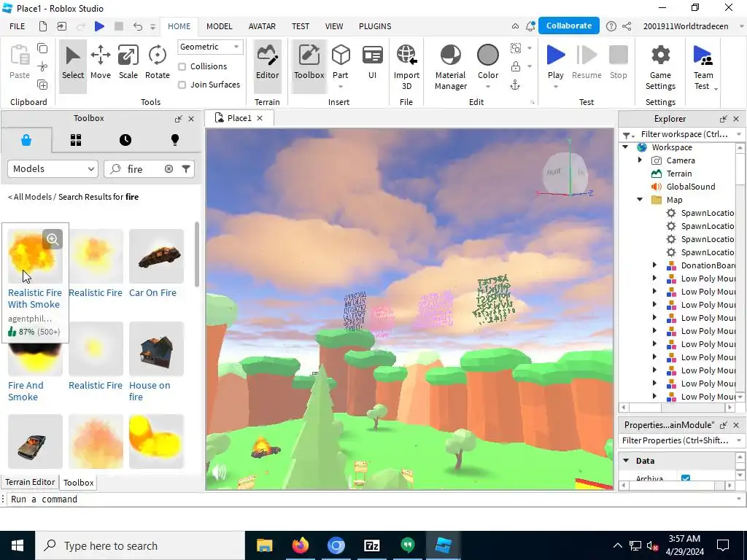Open Toolbox Inventory grid tab
This screenshot has width=747, height=560.
tap(76, 140)
